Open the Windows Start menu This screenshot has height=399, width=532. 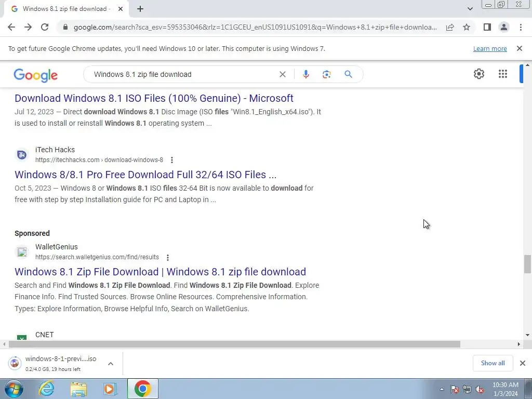click(14, 389)
